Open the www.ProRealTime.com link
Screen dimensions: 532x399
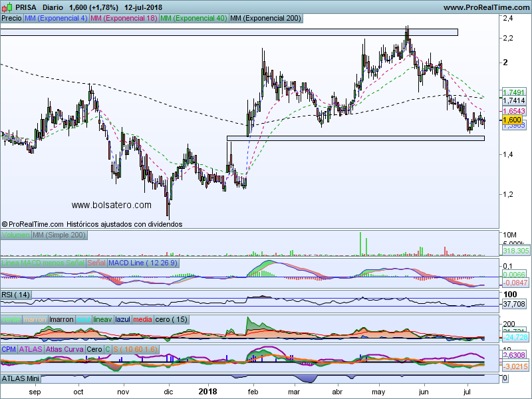click(x=485, y=7)
